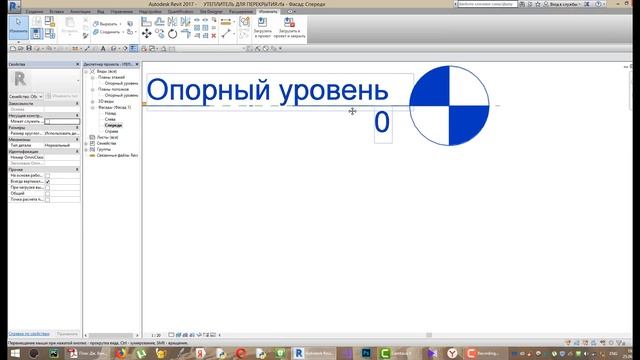Open the Windows Start button
The image size is (640, 360).
point(15,353)
